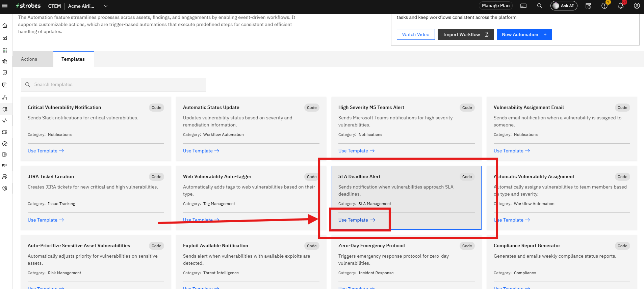The height and width of the screenshot is (289, 644).
Task: Click the Watch Video button
Action: (x=416, y=34)
